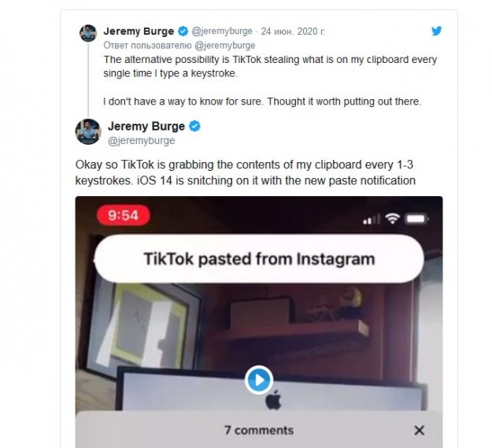
Task: Click the Twitter bird logo
Action: [x=436, y=31]
